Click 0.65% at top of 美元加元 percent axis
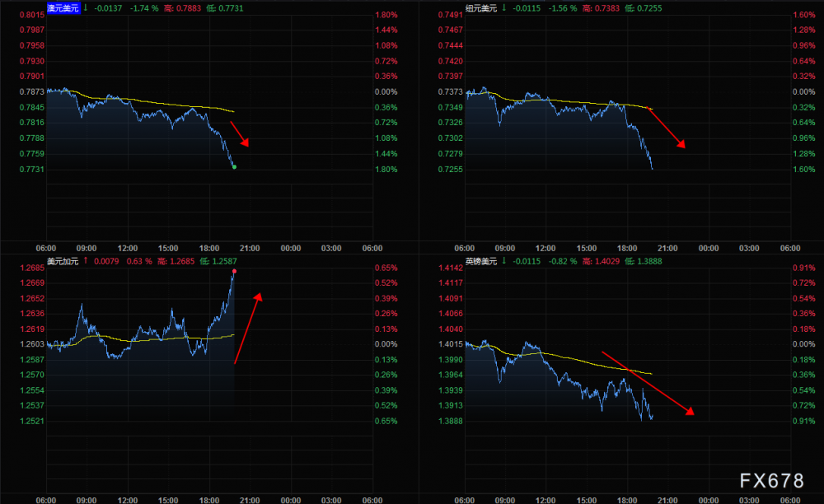This screenshot has height=504, width=824. [x=386, y=268]
